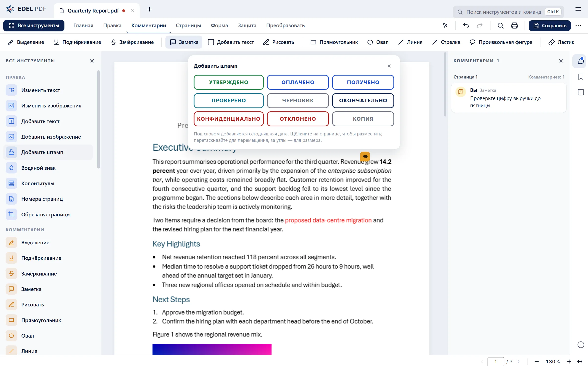Toggle the page layout panel icon
The height and width of the screenshot is (368, 588).
pyautogui.click(x=581, y=92)
